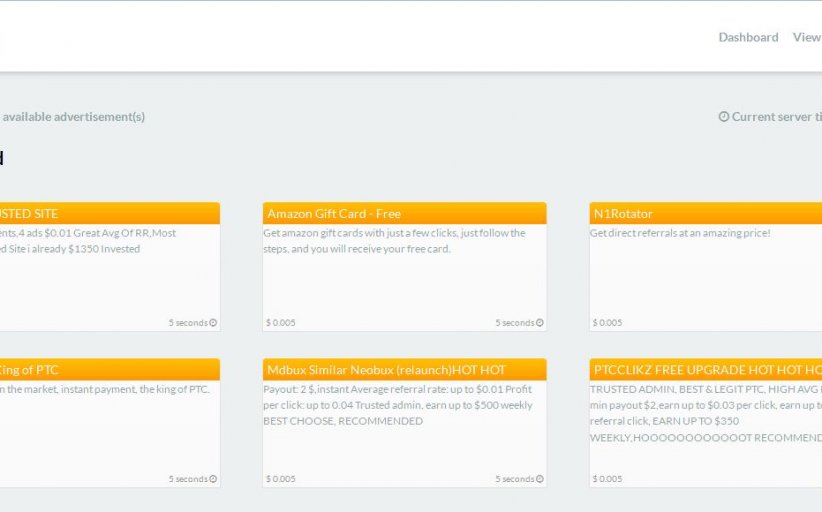Click the timer clock icon in Amazon Gift Card ad
This screenshot has width=822, height=512.
click(x=540, y=323)
